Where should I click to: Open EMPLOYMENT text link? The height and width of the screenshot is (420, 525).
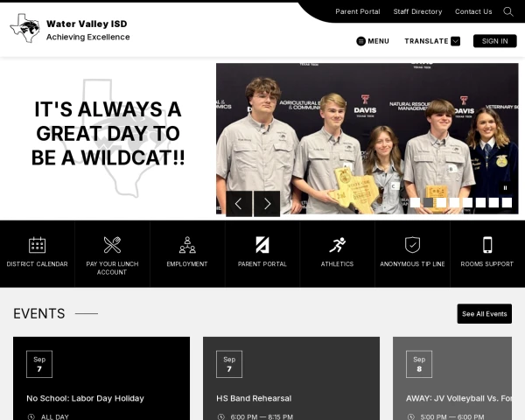(187, 264)
